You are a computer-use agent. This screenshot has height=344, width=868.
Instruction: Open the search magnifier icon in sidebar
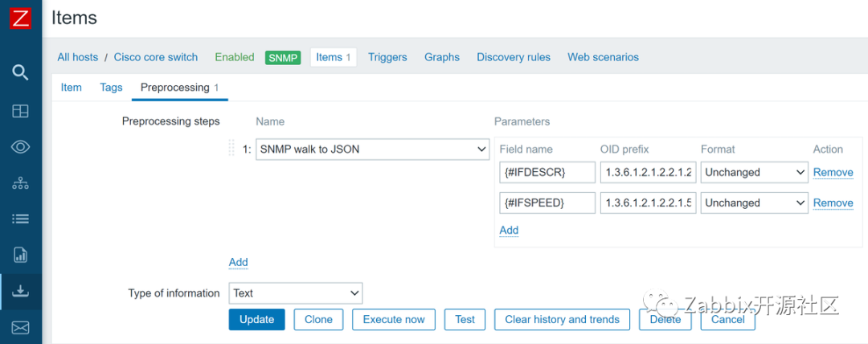click(x=21, y=72)
